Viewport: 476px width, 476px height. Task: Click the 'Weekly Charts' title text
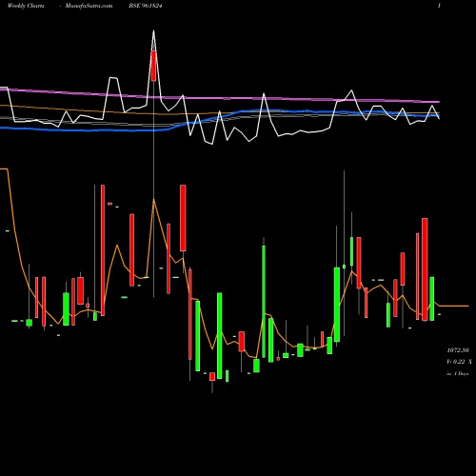pos(26,6)
